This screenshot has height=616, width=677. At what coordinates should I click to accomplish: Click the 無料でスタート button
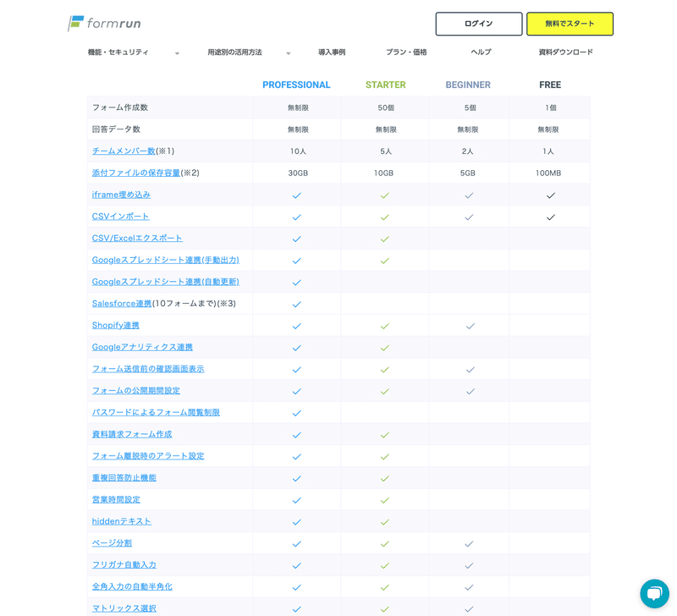click(570, 24)
